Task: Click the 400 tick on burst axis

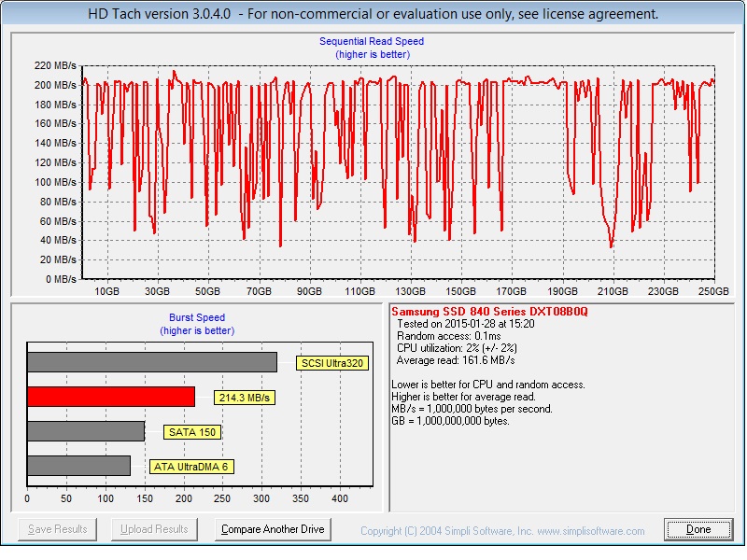Action: [340, 498]
